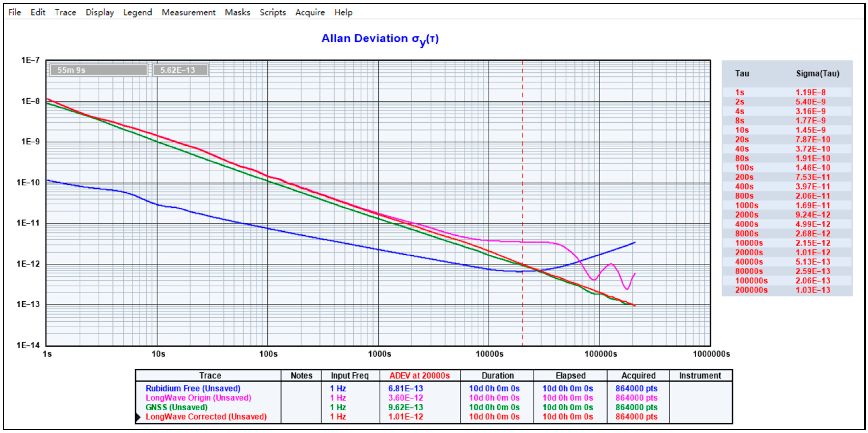Open the Help menu
The width and height of the screenshot is (868, 433).
343,12
